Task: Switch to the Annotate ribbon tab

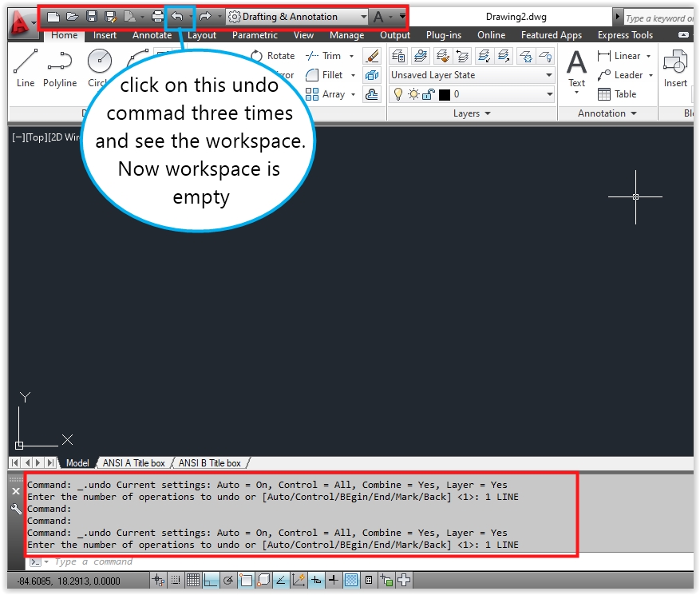Action: coord(152,35)
